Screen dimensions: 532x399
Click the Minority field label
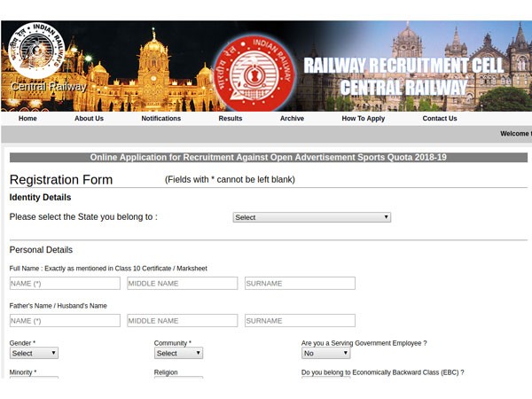coord(23,372)
